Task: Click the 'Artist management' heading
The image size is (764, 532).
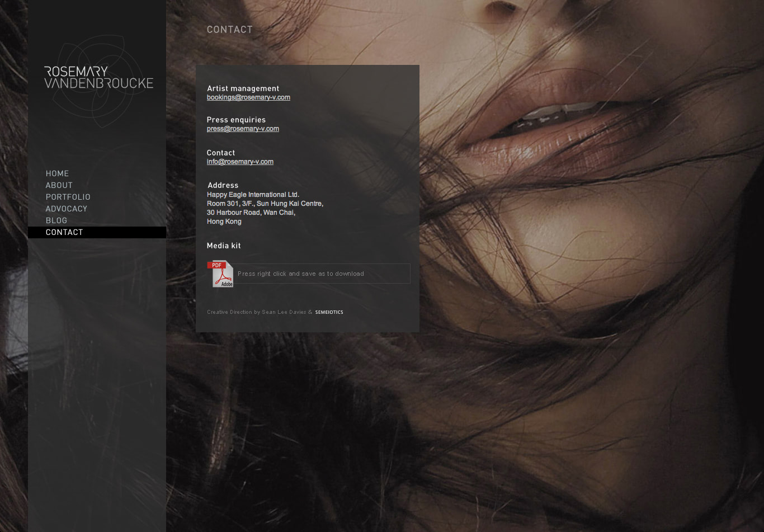Action: tap(243, 88)
